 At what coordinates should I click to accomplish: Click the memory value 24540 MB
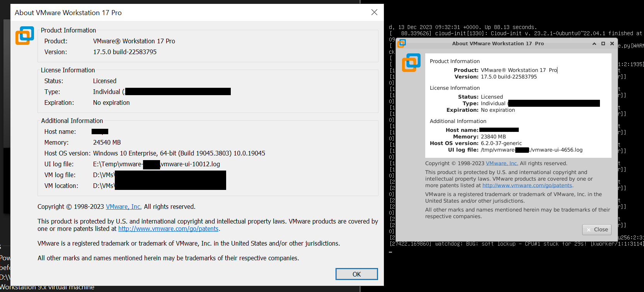[x=107, y=142]
